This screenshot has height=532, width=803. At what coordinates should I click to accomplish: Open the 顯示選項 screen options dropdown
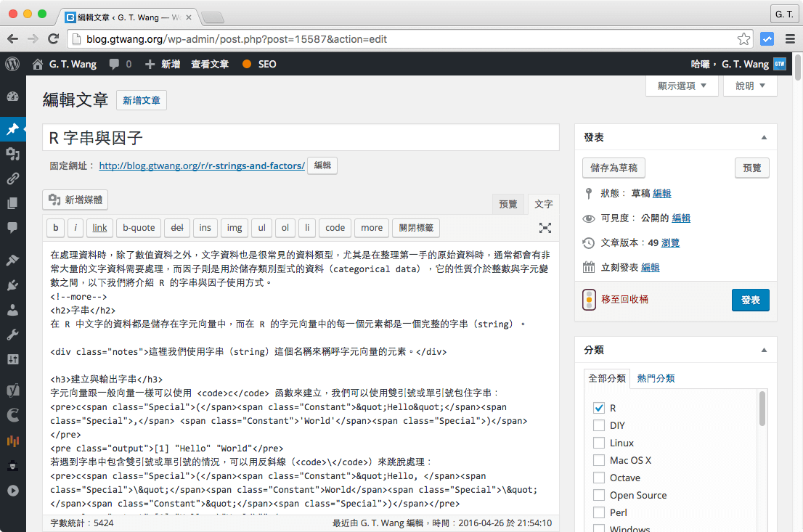[681, 86]
